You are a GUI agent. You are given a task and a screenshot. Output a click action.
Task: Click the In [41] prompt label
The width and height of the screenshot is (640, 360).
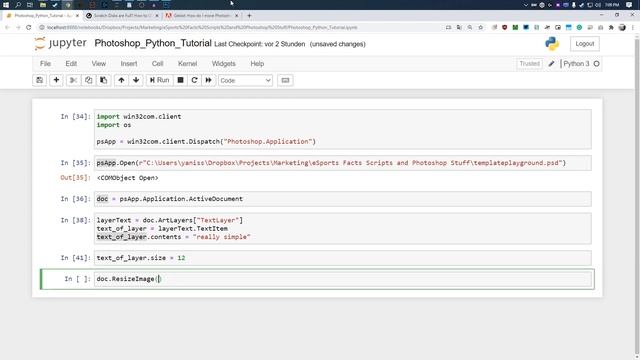point(76,258)
